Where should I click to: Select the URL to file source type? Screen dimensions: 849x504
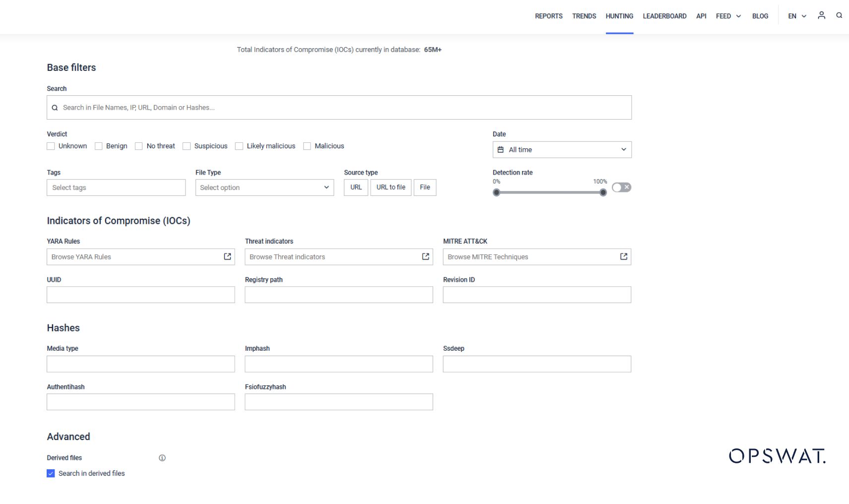coord(391,187)
